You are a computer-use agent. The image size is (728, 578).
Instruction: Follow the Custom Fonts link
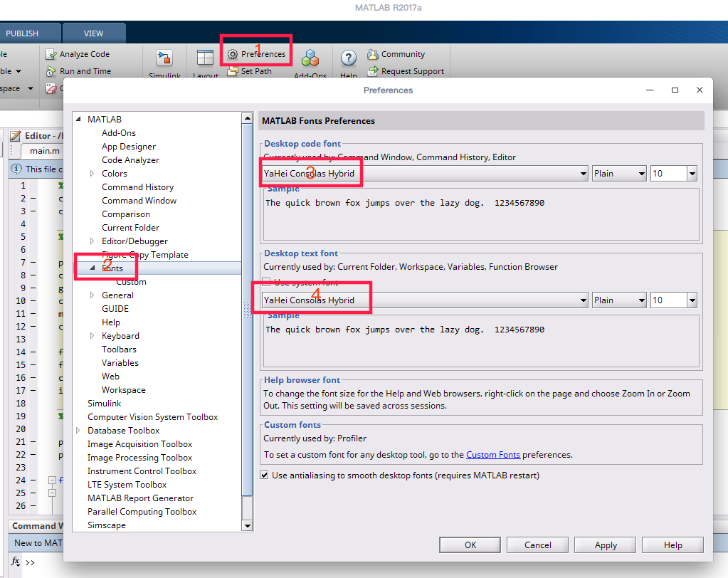click(492, 455)
